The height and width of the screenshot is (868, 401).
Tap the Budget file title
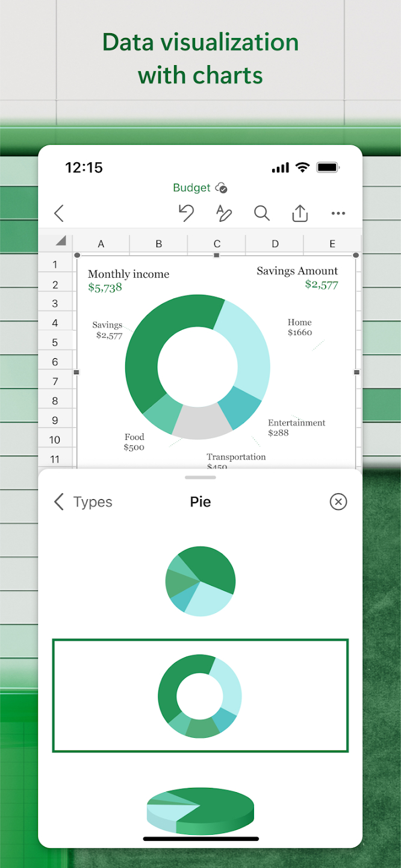click(191, 188)
